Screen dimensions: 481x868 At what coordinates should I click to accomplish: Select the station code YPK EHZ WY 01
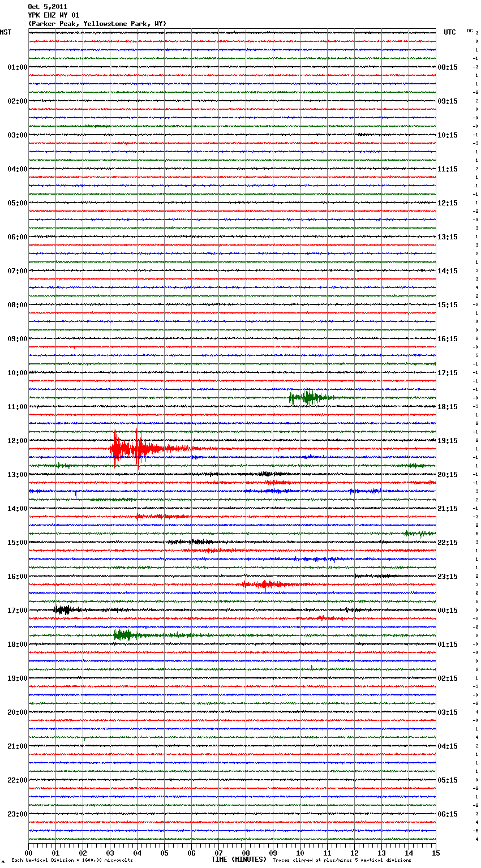[x=54, y=15]
